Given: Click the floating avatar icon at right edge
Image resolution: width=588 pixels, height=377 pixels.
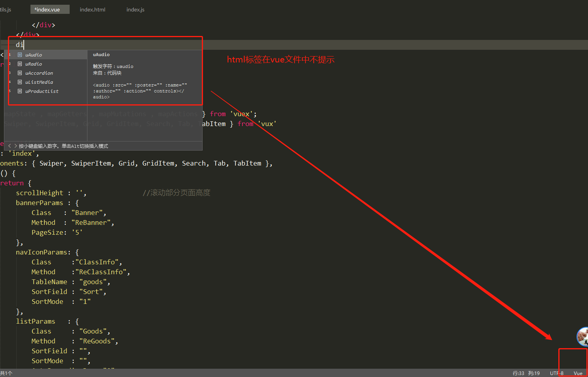Looking at the screenshot, I should click(x=582, y=336).
